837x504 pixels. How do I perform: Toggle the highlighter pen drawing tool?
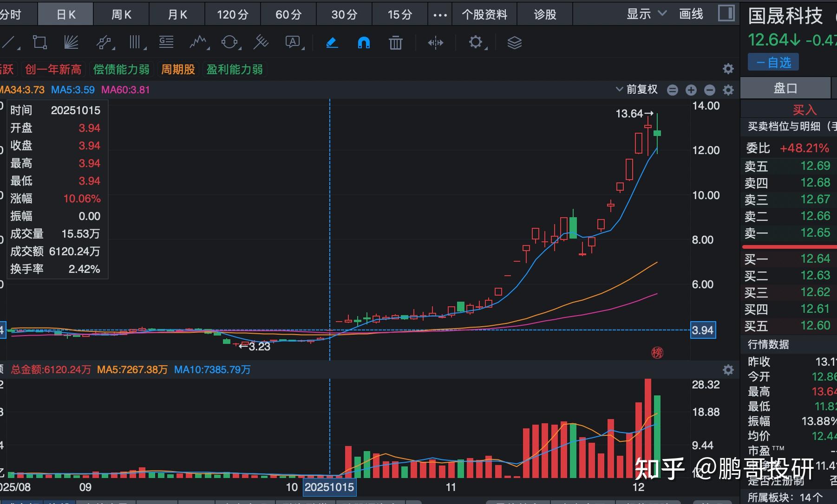332,42
